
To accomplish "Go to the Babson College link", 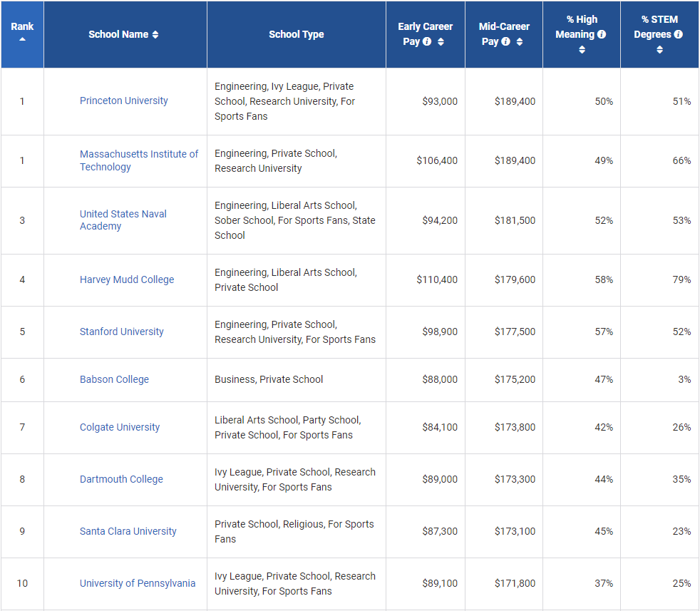I will pos(114,380).
